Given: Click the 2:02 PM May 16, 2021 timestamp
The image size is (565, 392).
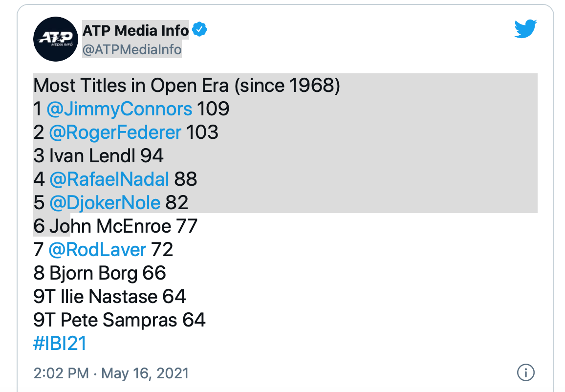Looking at the screenshot, I should pyautogui.click(x=111, y=373).
